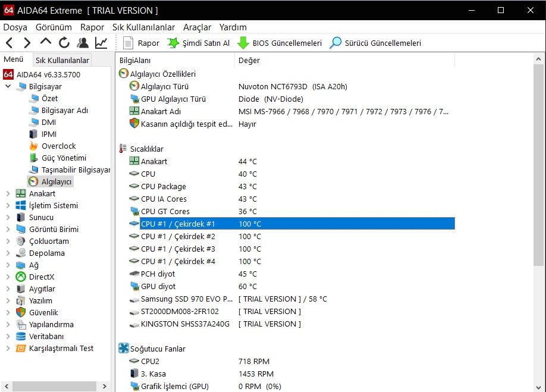The width and height of the screenshot is (546, 392).
Task: Click the Soğutucu Fanlar fan icon
Action: pyautogui.click(x=123, y=348)
